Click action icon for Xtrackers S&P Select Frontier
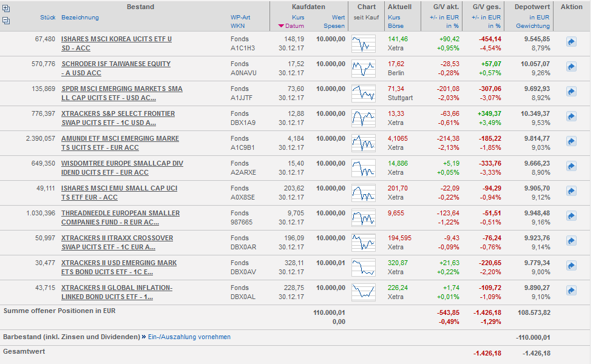The width and height of the screenshot is (593, 364). pos(571,116)
